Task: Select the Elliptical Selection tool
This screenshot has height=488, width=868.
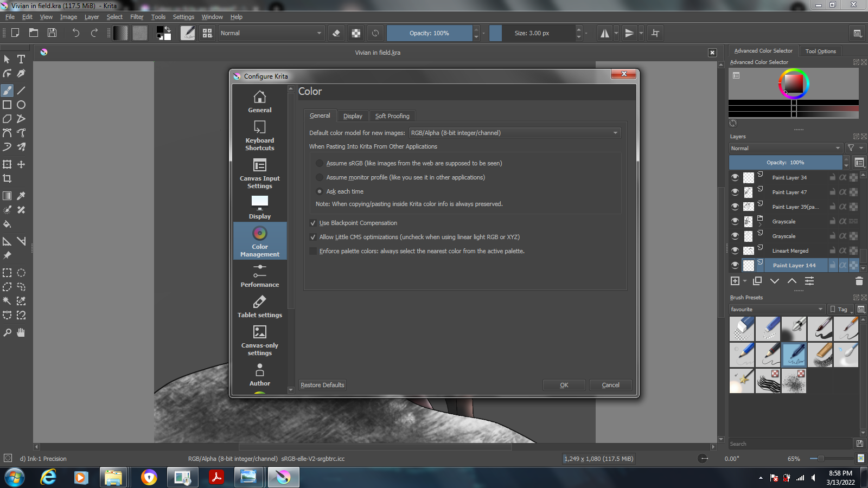Action: pyautogui.click(x=21, y=273)
